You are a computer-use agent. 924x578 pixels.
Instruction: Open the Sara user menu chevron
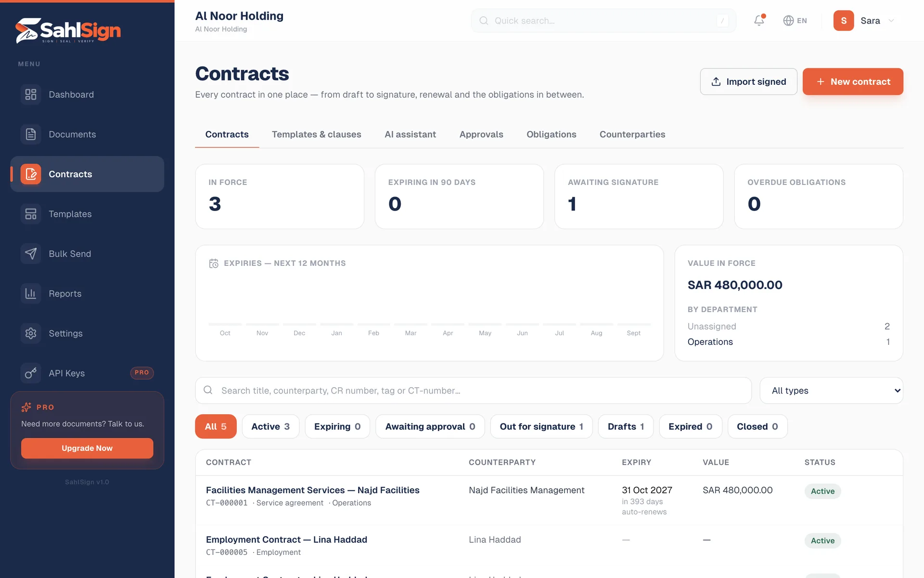pyautogui.click(x=891, y=21)
